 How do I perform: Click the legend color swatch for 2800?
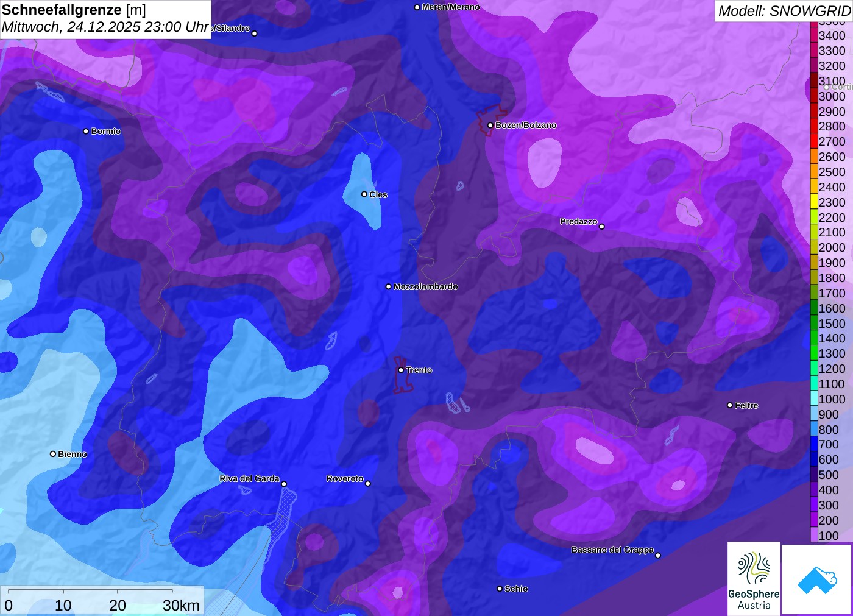(814, 126)
